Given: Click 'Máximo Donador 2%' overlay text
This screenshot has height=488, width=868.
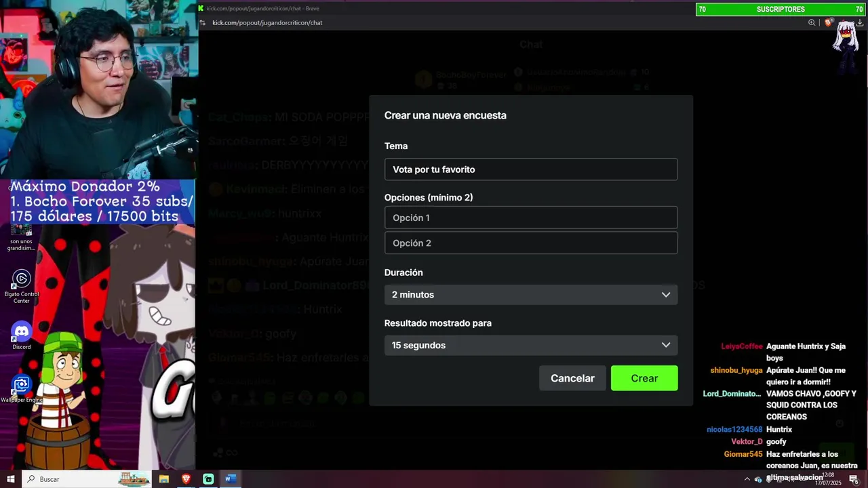Looking at the screenshot, I should (85, 186).
